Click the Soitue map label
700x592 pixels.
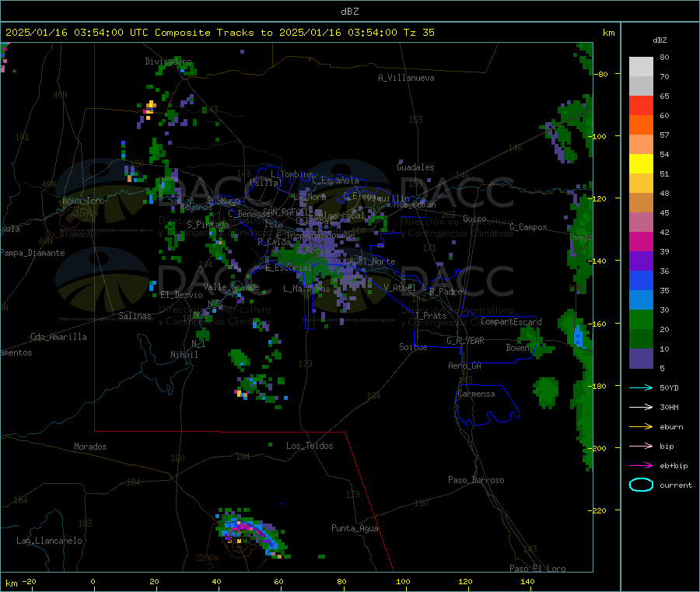413,347
